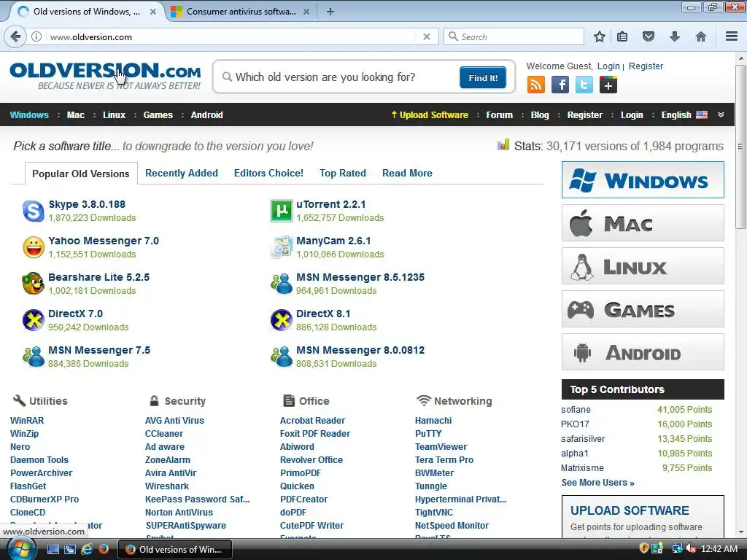Switch to the Consumer antivirus software tab
The height and width of the screenshot is (560, 747).
click(241, 12)
